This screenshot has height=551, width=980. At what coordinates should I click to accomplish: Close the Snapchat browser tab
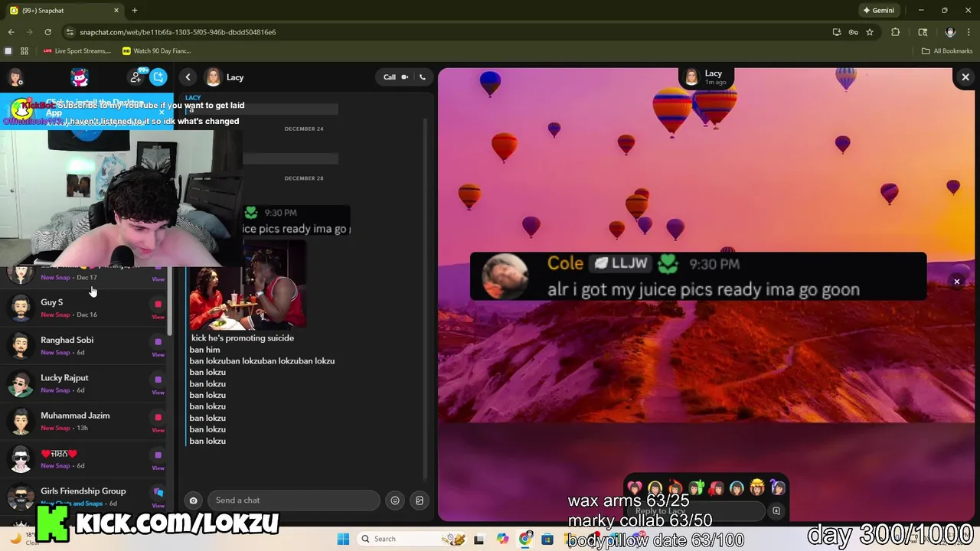[116, 11]
